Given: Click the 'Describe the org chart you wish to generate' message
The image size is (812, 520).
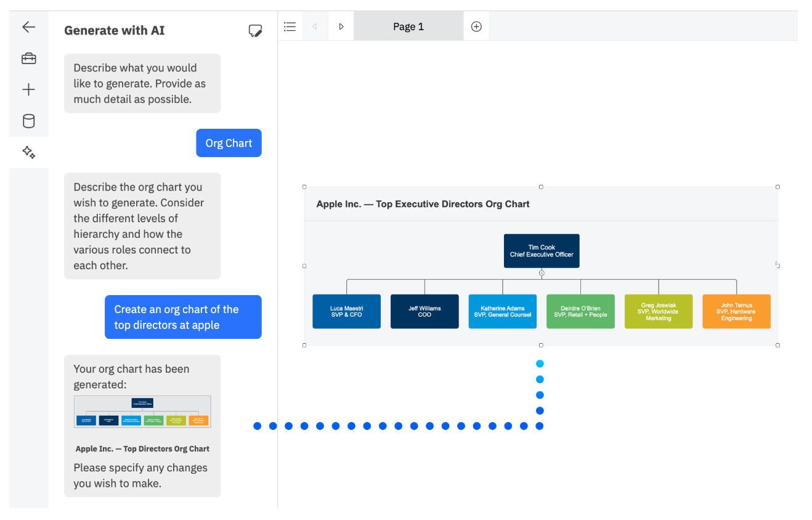Looking at the screenshot, I should click(x=142, y=226).
